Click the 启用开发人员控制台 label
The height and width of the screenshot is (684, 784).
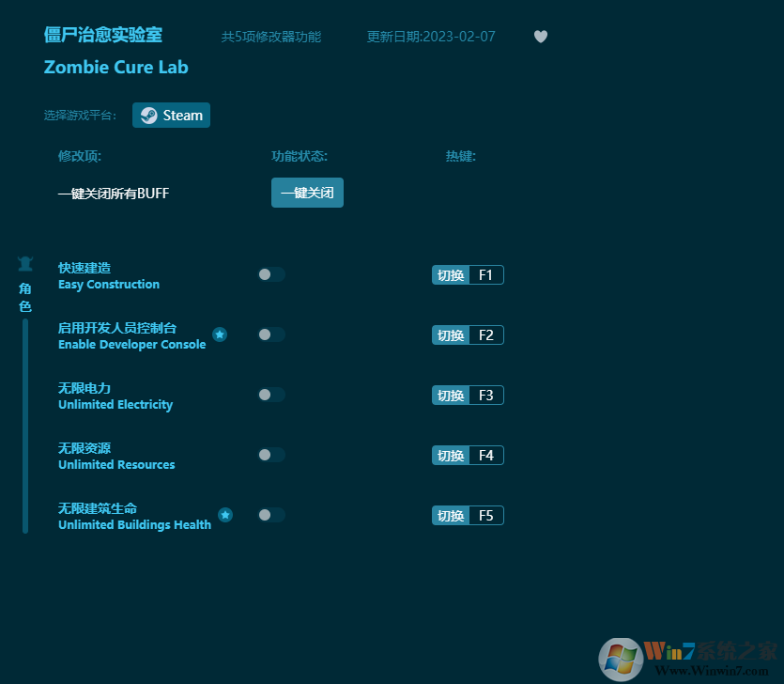click(117, 328)
